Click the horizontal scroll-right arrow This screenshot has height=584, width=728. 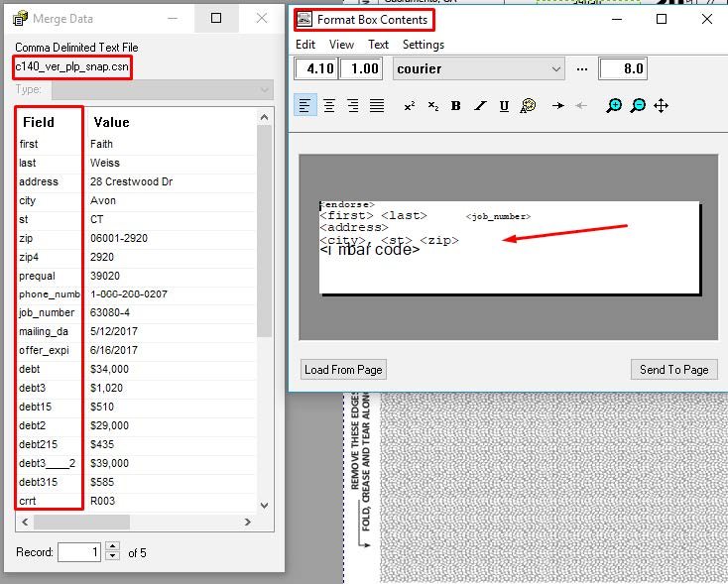point(248,522)
